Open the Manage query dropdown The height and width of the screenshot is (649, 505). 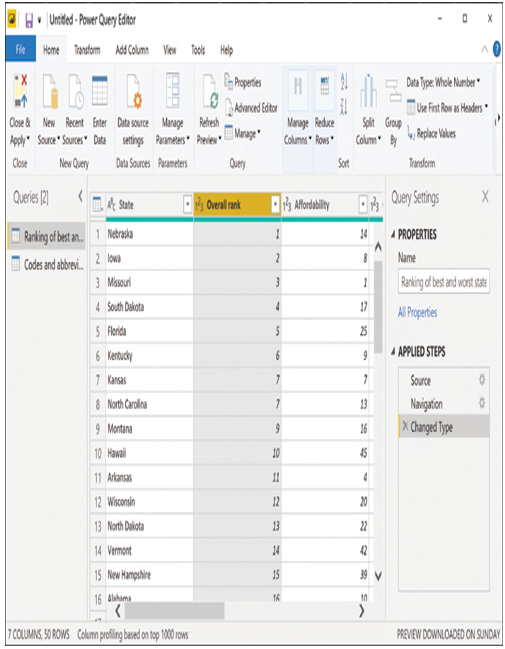click(243, 133)
